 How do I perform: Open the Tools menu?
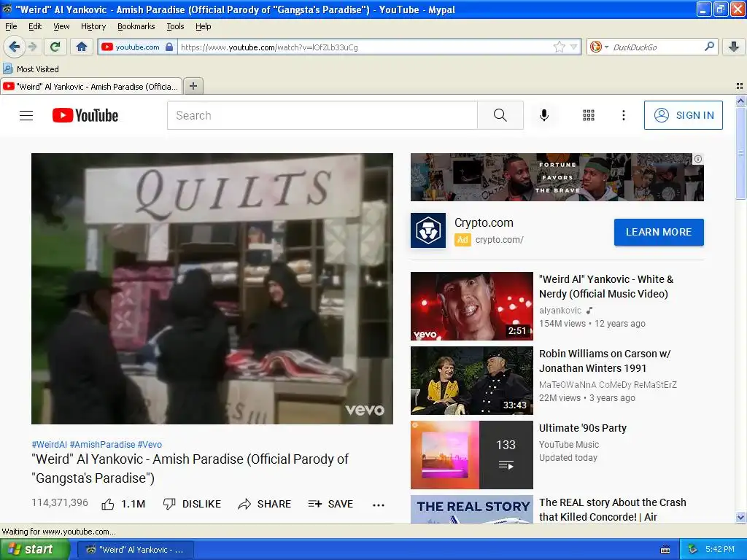point(175,26)
